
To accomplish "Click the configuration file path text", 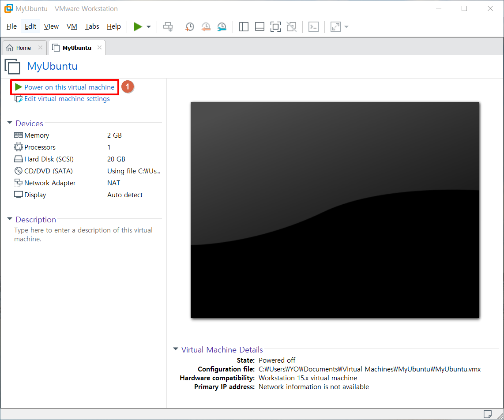I will (x=370, y=369).
